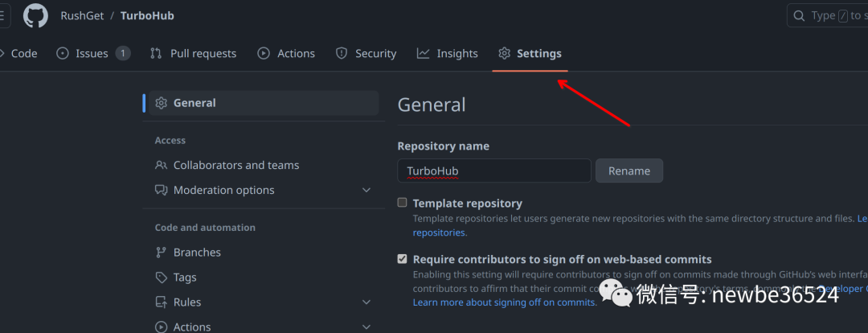This screenshot has height=333, width=868.
Task: Open Learn more about signing off on commits
Action: [x=505, y=302]
